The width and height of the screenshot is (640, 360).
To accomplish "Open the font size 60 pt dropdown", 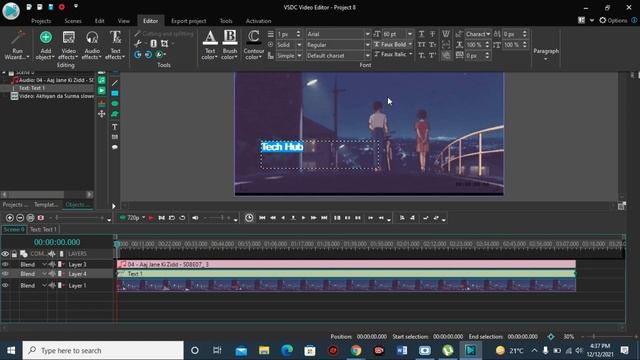I will pos(410,34).
